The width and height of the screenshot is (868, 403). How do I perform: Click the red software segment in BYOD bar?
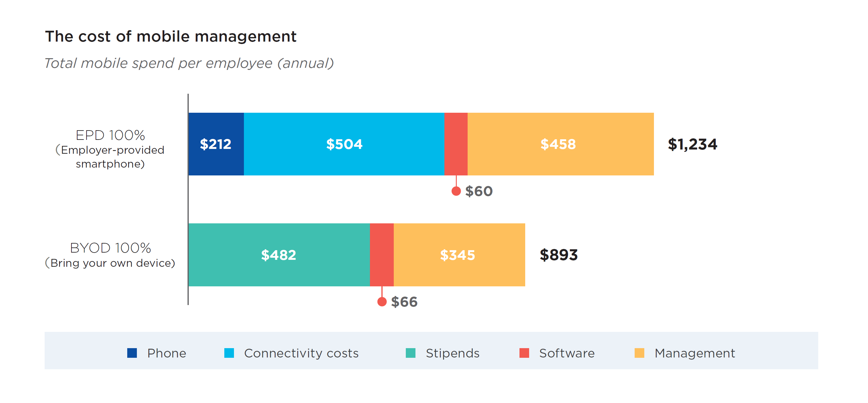click(381, 255)
